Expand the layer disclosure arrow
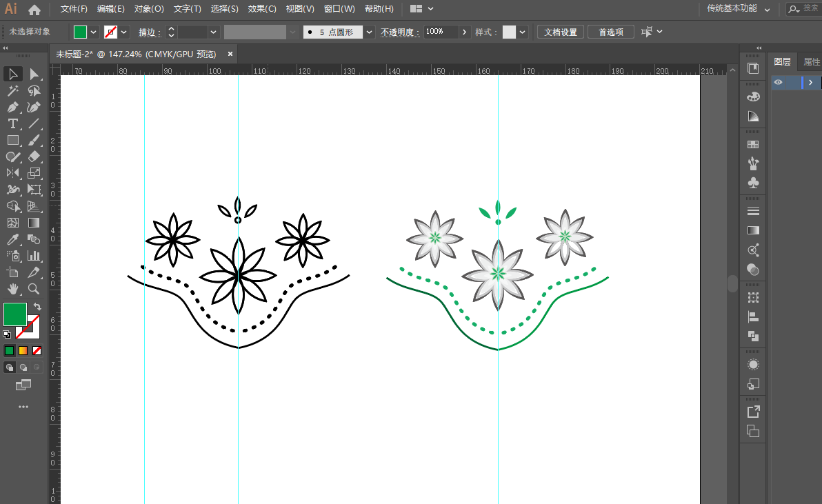The width and height of the screenshot is (822, 504). (810, 83)
